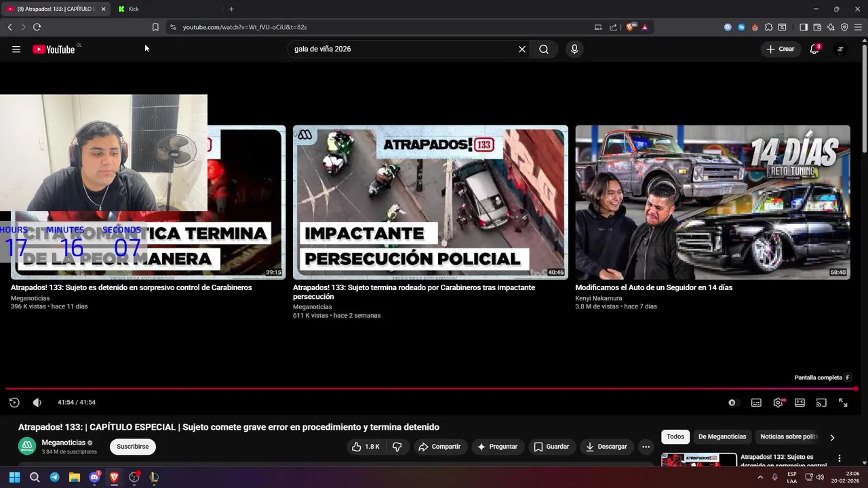Show more filter chips with right arrow
The width and height of the screenshot is (868, 488).
pyautogui.click(x=832, y=438)
